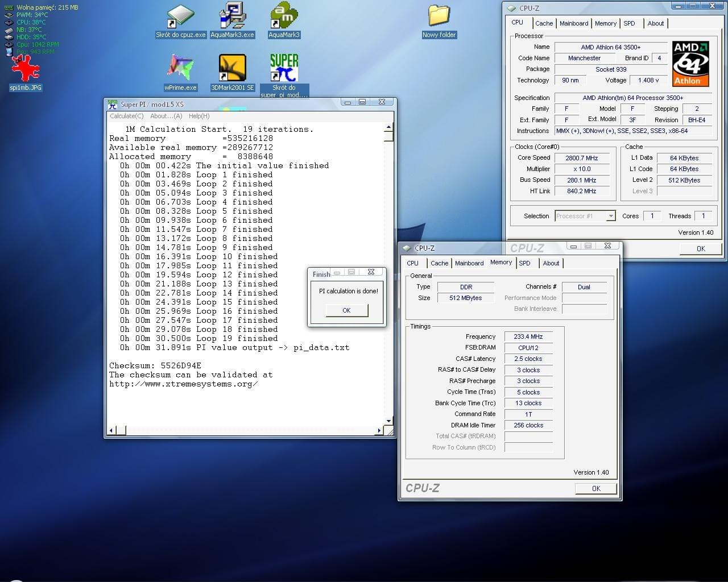The height and width of the screenshot is (582, 728).
Task: Select the spi1mb.JPG image file
Action: pyautogui.click(x=26, y=73)
